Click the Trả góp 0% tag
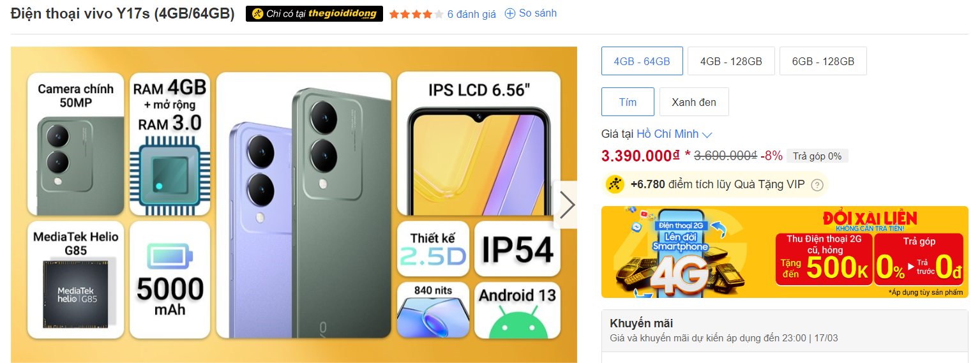 tap(817, 156)
